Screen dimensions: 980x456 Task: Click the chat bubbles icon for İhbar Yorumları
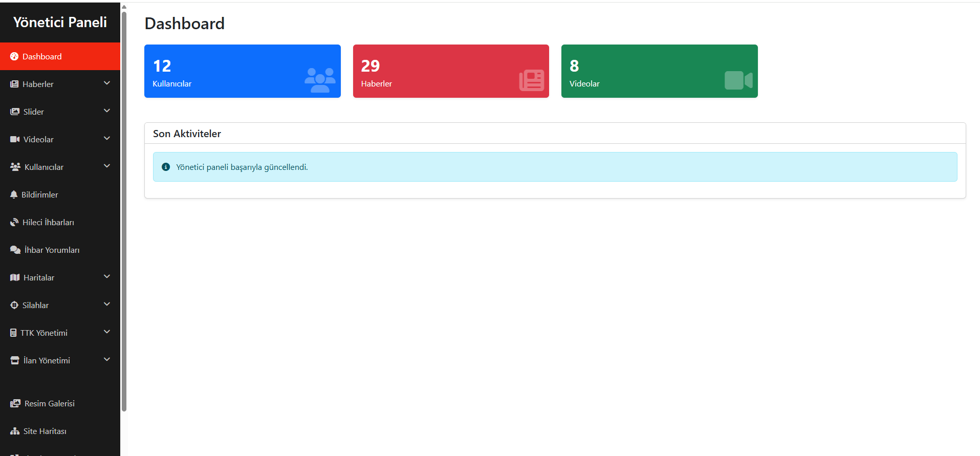pos(15,250)
